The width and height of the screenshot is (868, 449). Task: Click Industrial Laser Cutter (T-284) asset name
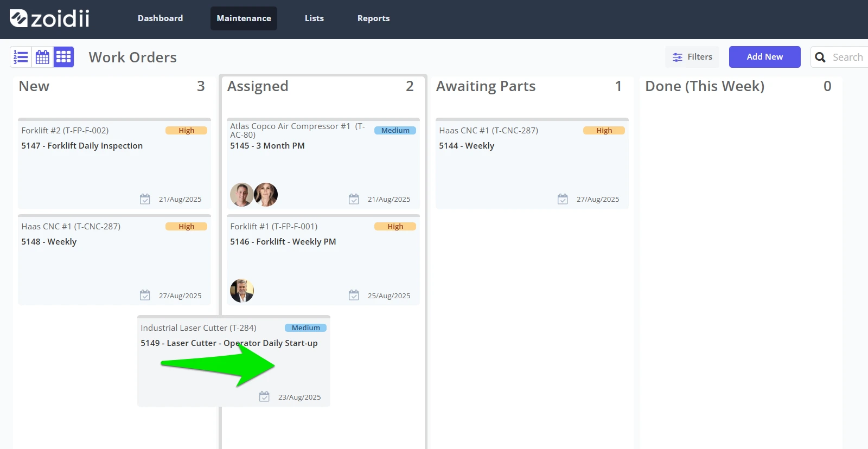pos(199,328)
